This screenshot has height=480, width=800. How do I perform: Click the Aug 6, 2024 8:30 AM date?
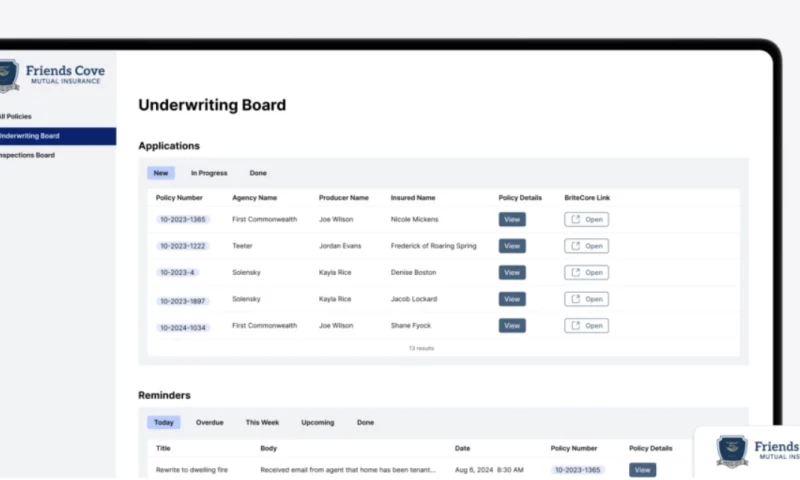(489, 470)
